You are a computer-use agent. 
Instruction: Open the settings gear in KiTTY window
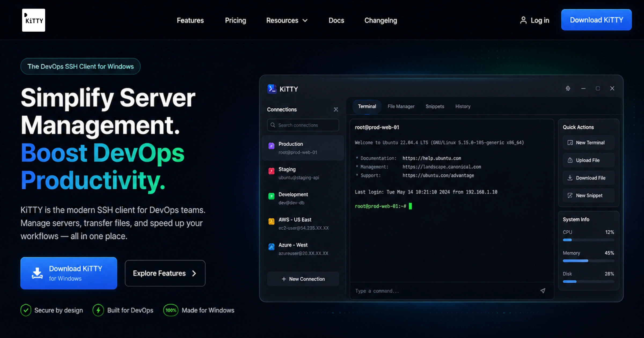pyautogui.click(x=568, y=88)
